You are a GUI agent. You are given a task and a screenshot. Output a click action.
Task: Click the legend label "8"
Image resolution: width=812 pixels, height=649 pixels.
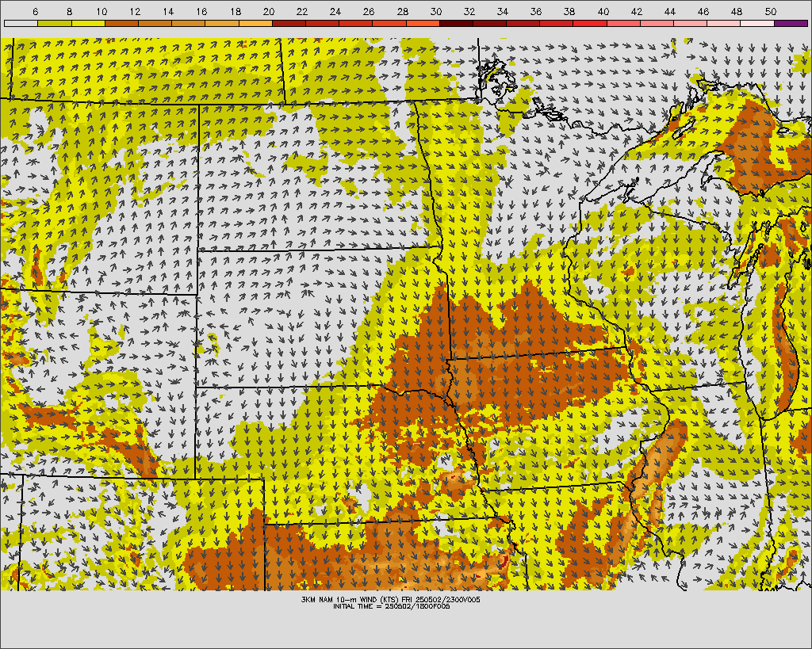point(70,11)
